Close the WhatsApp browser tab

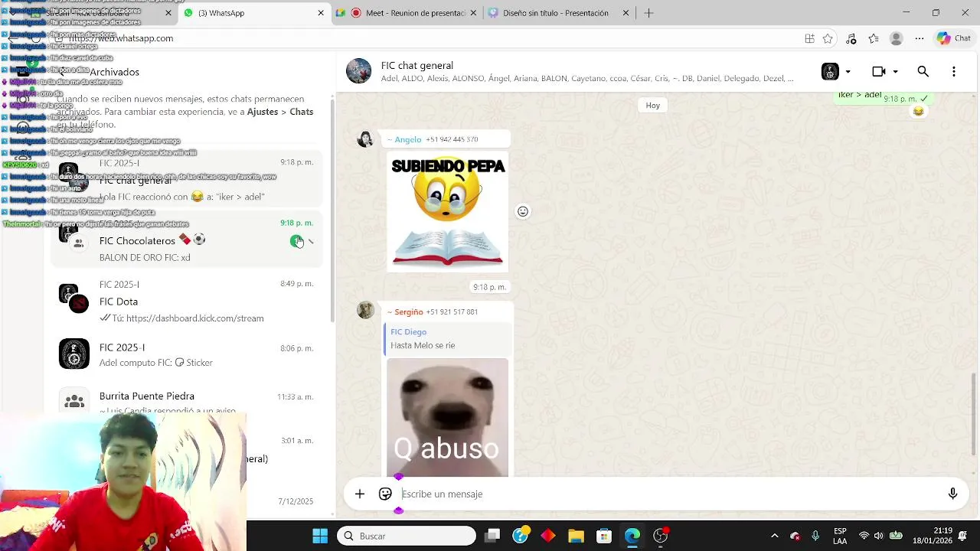pyautogui.click(x=321, y=13)
